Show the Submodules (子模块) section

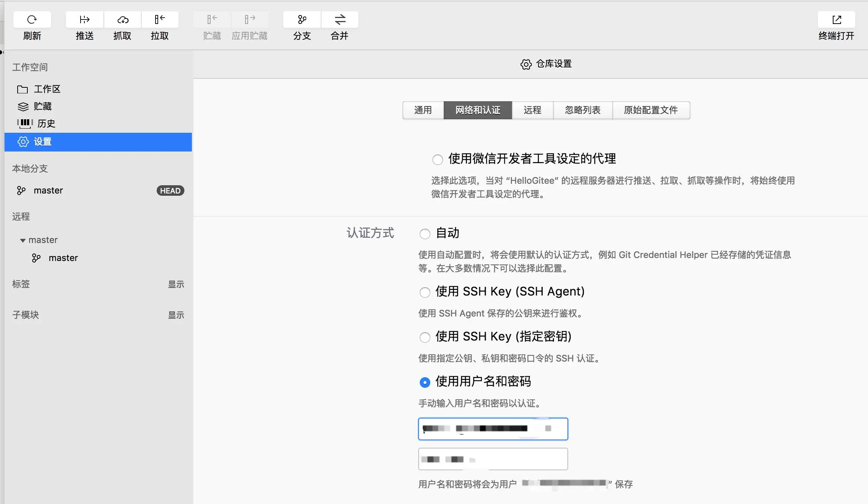[x=176, y=315]
